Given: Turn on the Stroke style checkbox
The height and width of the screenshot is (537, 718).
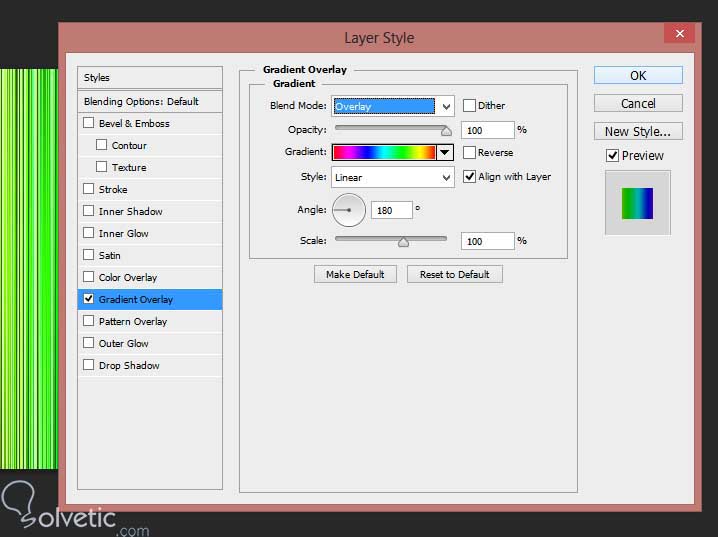Looking at the screenshot, I should pos(88,189).
